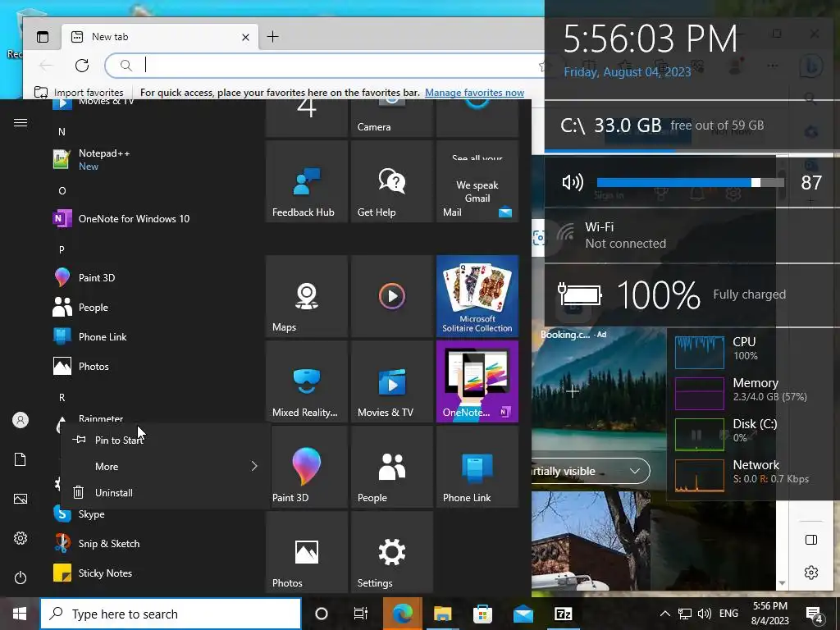Open the Feedback Hub tile

tap(307, 181)
